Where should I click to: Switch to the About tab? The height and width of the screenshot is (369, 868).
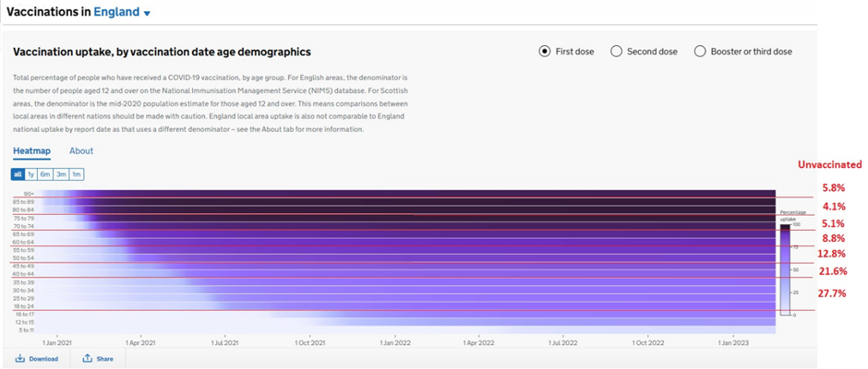tap(81, 151)
